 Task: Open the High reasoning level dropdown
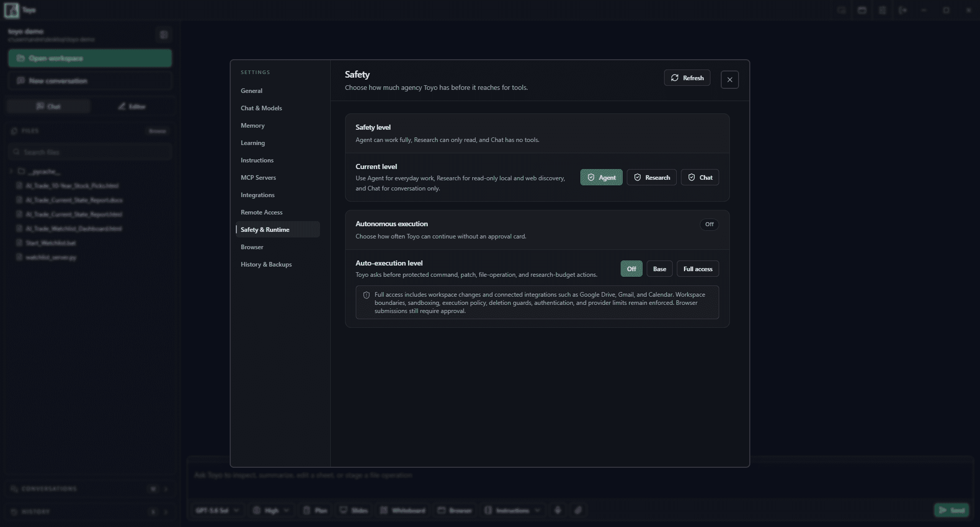(271, 510)
